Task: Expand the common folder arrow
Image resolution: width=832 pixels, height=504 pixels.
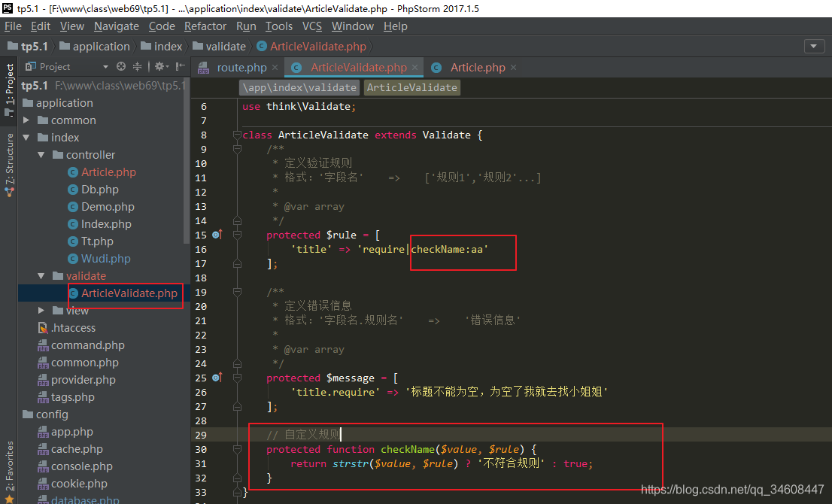Action: [x=26, y=120]
